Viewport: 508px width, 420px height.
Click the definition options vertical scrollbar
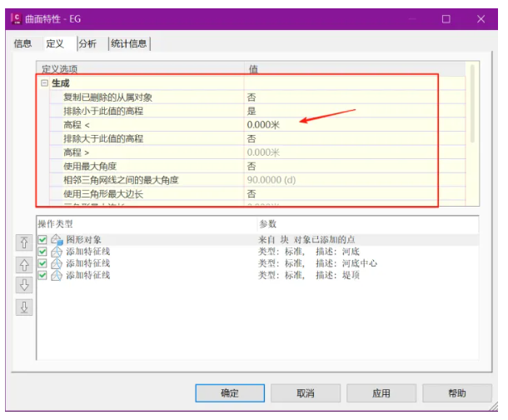tap(472, 103)
